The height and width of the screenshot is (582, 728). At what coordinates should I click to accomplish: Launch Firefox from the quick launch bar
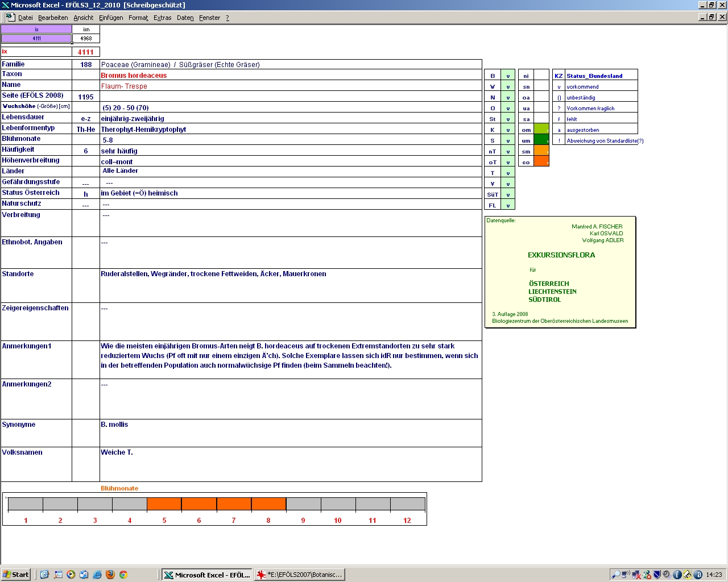point(110,575)
